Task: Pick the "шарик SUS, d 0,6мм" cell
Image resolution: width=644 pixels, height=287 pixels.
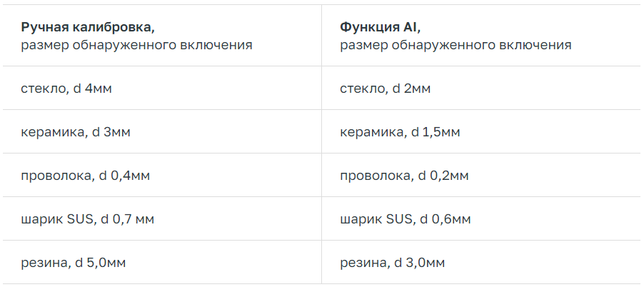Action: click(x=404, y=219)
